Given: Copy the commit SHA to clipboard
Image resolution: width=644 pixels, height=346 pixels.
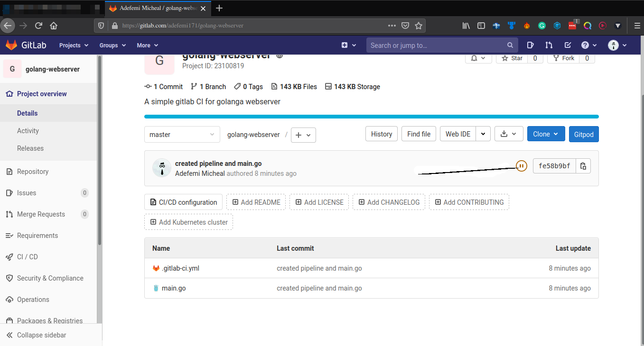Looking at the screenshot, I should (583, 166).
